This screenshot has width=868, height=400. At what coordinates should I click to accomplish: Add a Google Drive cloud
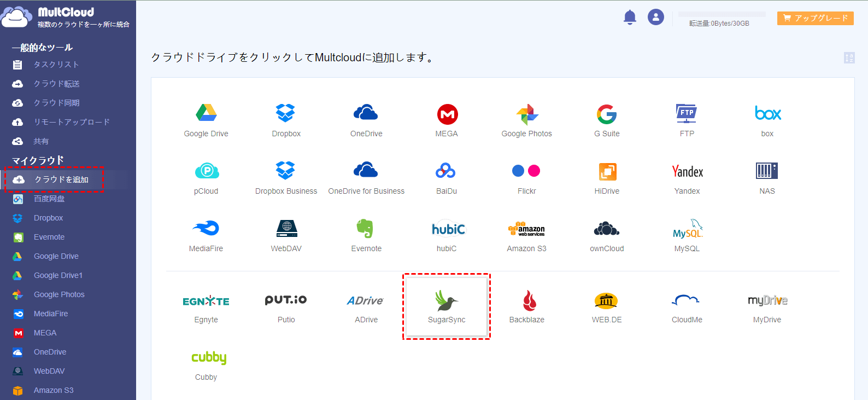pyautogui.click(x=206, y=120)
